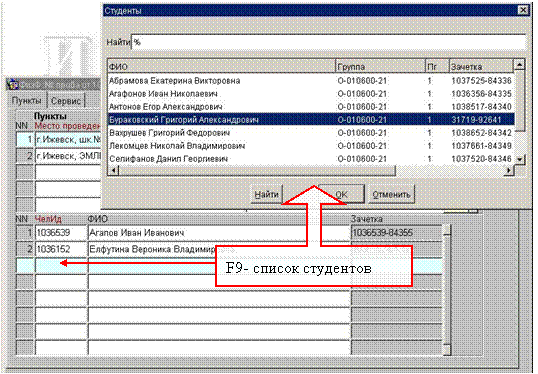Select row г.Ижевск, ЭМЛИ in Пункты table

[x=68, y=156]
